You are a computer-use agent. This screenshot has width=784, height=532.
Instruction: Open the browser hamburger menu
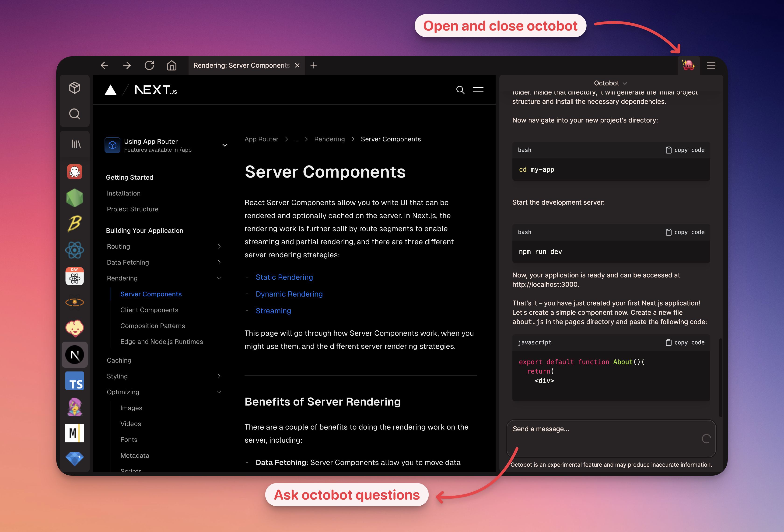point(711,65)
